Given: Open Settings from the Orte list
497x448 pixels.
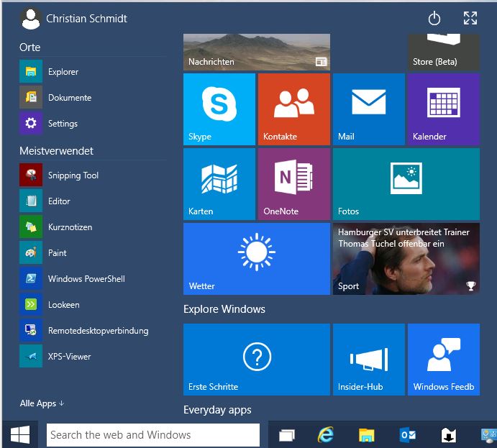Looking at the screenshot, I should pyautogui.click(x=62, y=124).
